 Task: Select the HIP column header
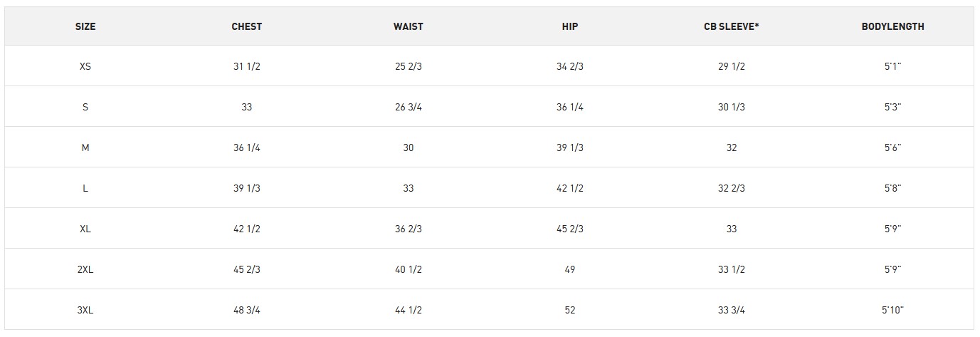point(570,26)
